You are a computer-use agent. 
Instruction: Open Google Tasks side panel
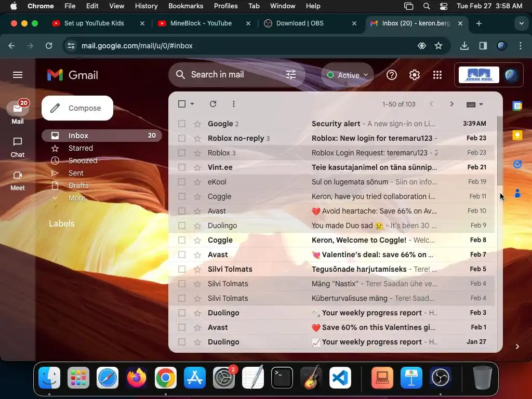[x=517, y=165]
